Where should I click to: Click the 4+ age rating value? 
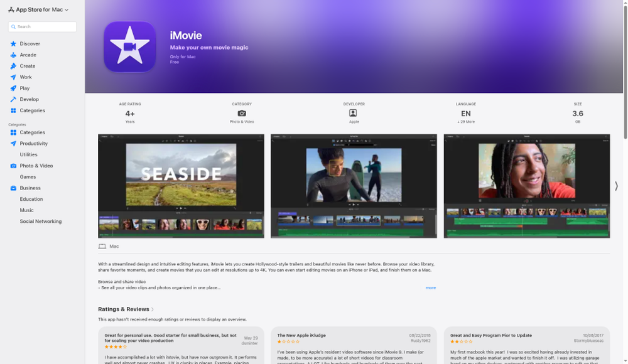click(130, 114)
